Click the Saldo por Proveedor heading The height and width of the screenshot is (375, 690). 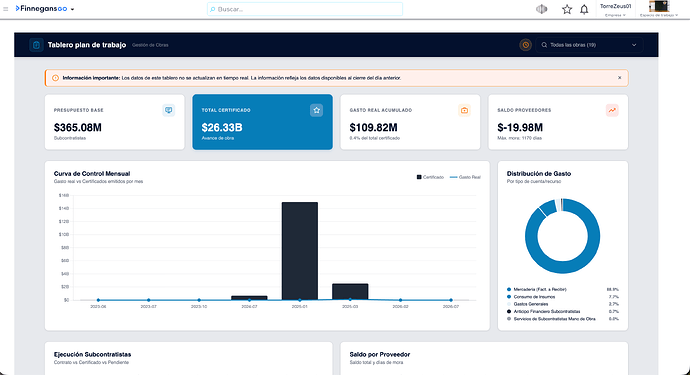[380, 354]
